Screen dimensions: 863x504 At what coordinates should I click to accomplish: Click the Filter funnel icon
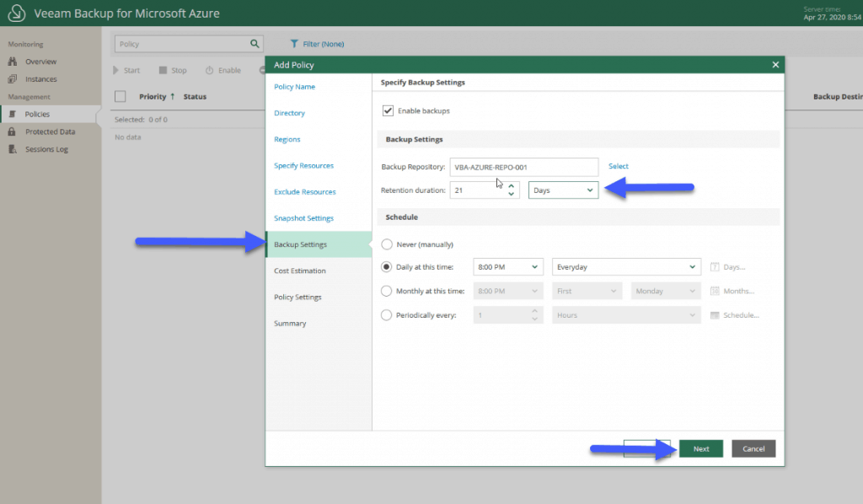(294, 44)
